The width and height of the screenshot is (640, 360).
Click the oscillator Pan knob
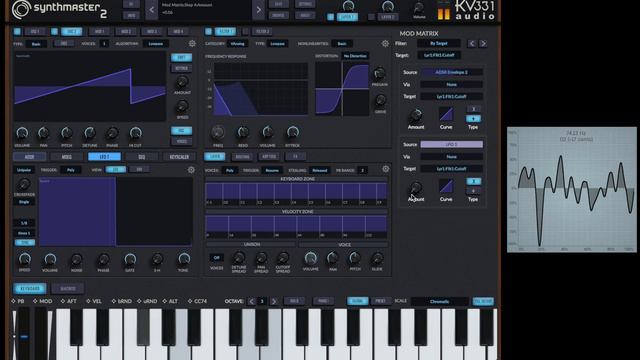pos(43,133)
